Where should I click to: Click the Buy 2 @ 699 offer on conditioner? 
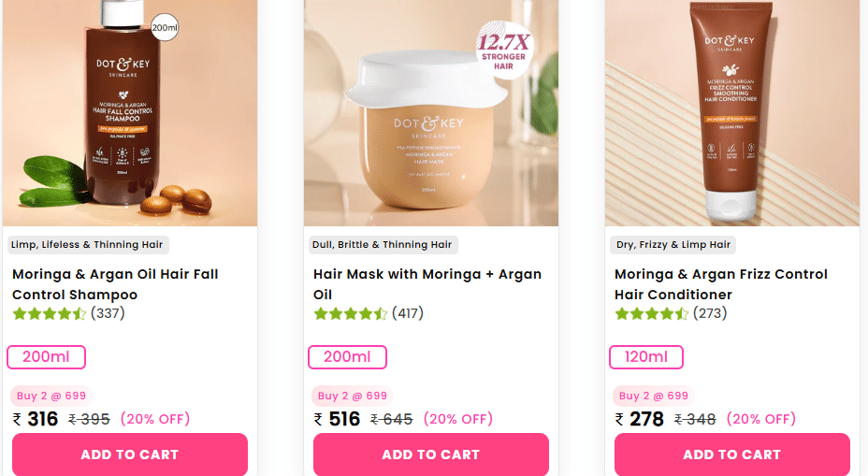pos(653,396)
